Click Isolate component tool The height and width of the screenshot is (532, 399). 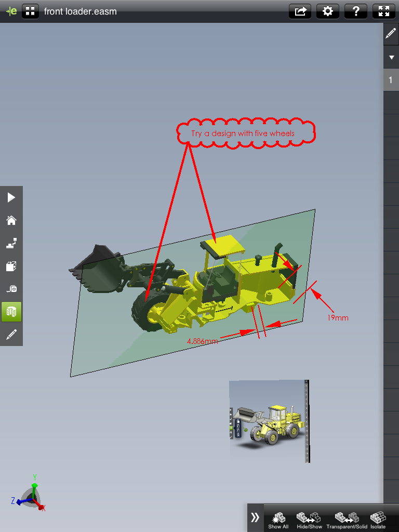pyautogui.click(x=378, y=521)
